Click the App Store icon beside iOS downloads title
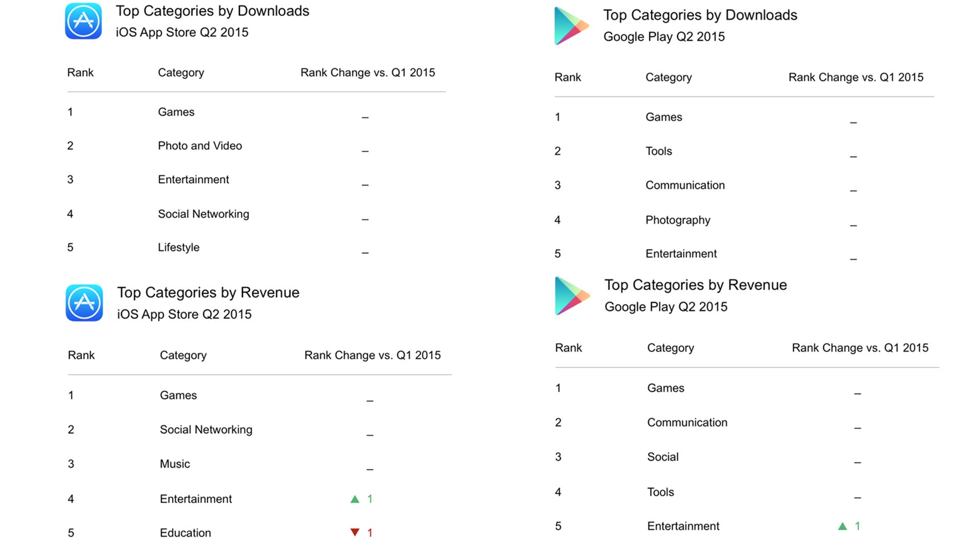The height and width of the screenshot is (551, 980). [83, 21]
